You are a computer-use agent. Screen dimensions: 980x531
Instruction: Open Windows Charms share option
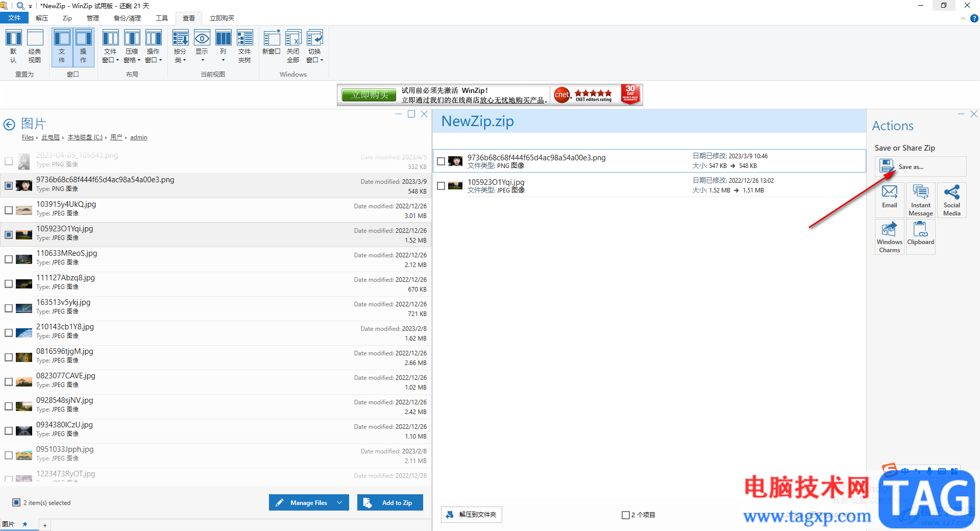[x=890, y=237]
